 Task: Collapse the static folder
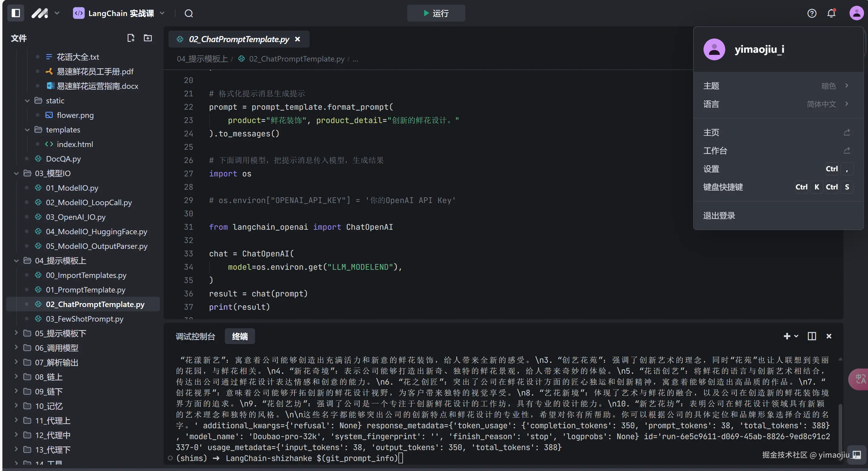[x=27, y=100]
